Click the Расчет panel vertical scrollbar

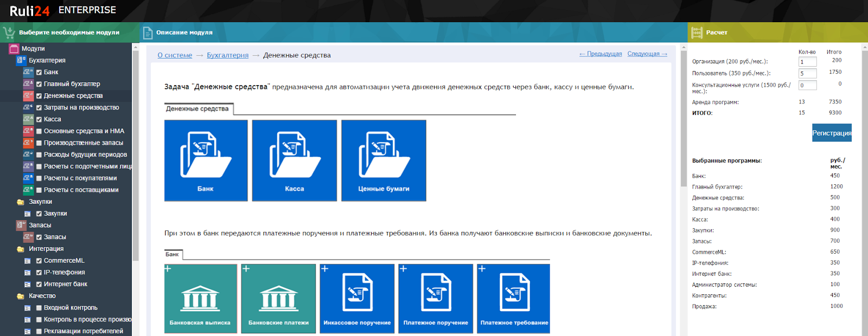(x=864, y=190)
